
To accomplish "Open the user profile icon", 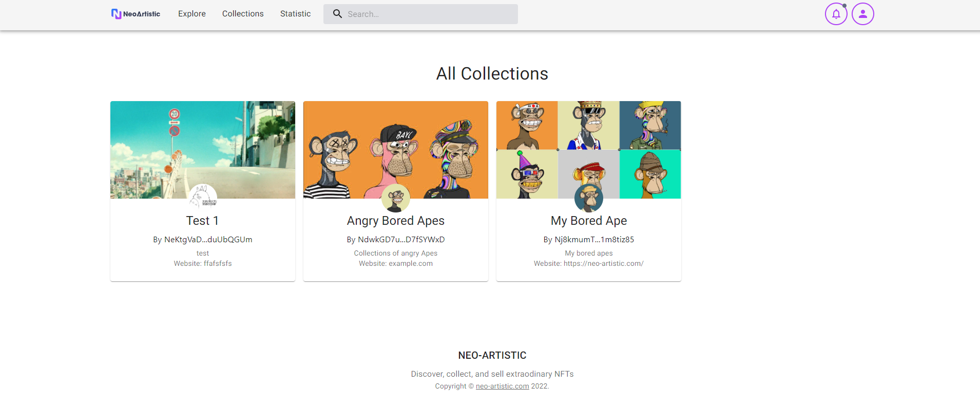I will click(x=862, y=14).
